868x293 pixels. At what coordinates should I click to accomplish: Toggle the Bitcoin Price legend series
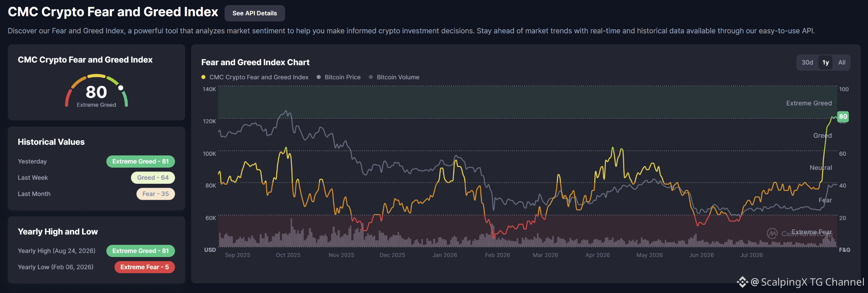click(339, 77)
